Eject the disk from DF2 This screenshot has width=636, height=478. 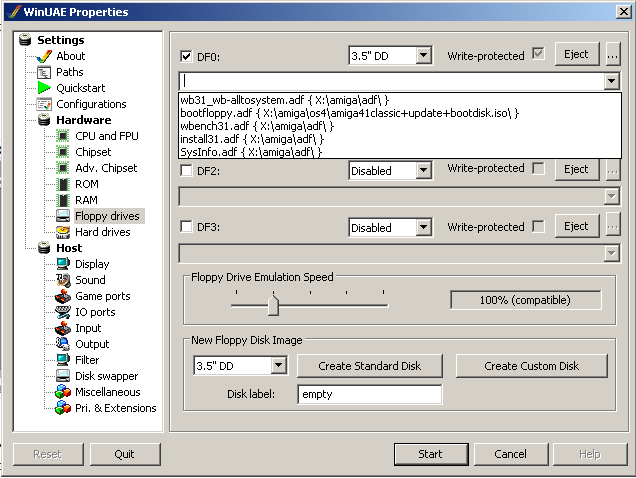pyautogui.click(x=576, y=169)
